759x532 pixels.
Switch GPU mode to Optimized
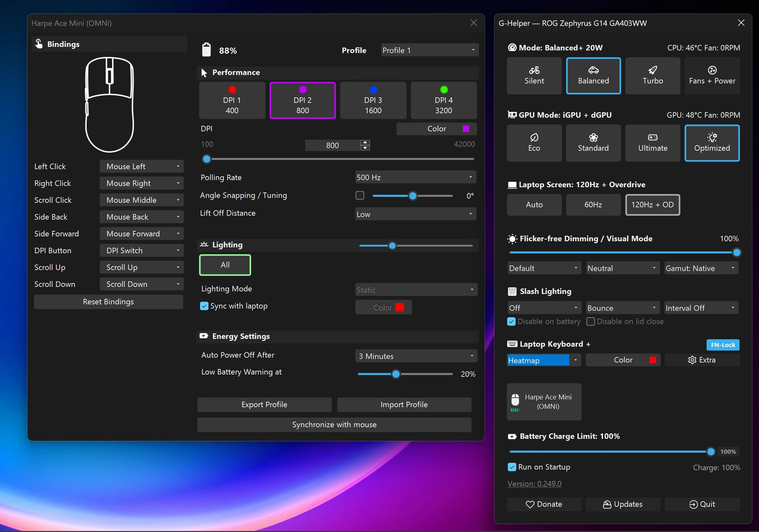tap(712, 143)
